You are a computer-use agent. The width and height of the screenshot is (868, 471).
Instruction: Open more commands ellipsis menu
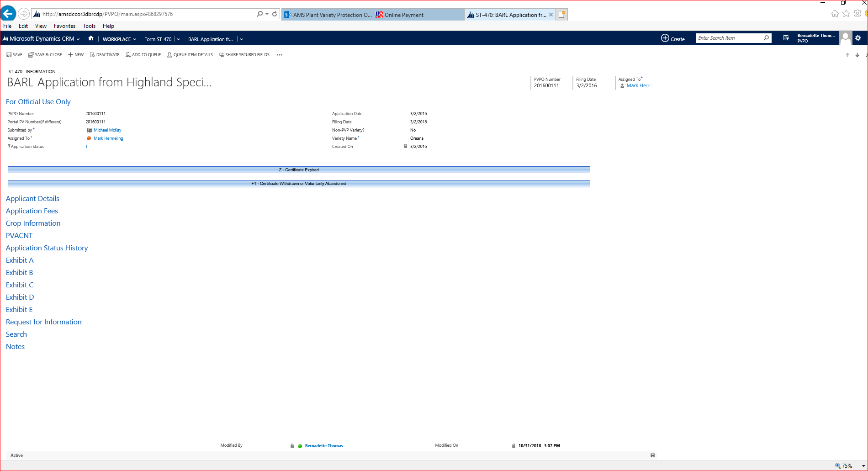[280, 55]
